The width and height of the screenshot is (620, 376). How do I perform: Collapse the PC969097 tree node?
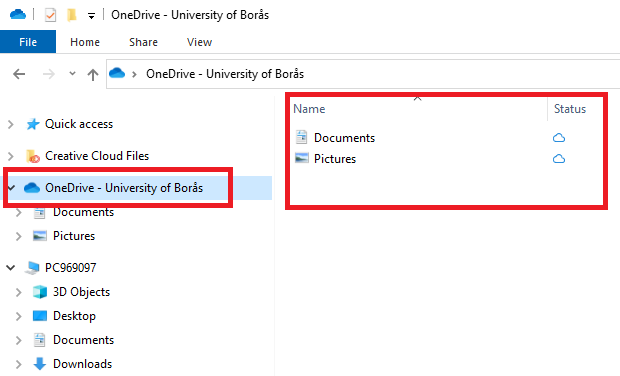click(x=11, y=268)
